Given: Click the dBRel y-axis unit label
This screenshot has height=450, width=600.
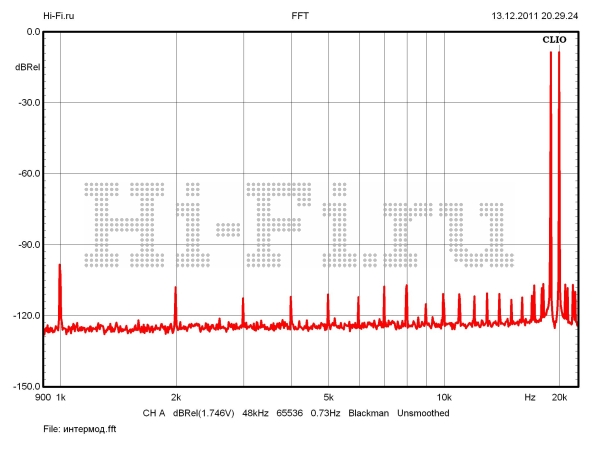Looking at the screenshot, I should click(27, 67).
